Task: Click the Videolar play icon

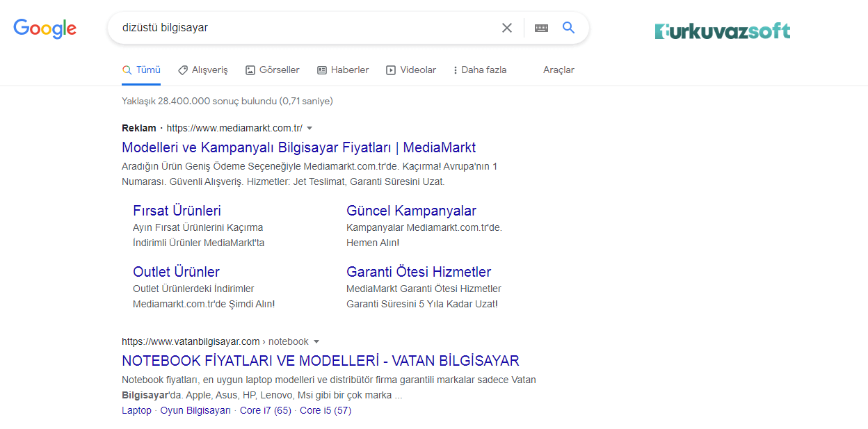Action: [x=391, y=70]
